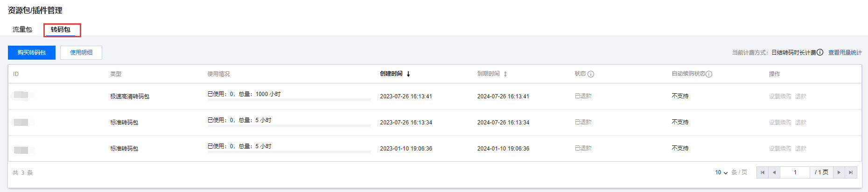
Task: Click the 创建时间 sort arrow icon
Action: click(x=408, y=74)
